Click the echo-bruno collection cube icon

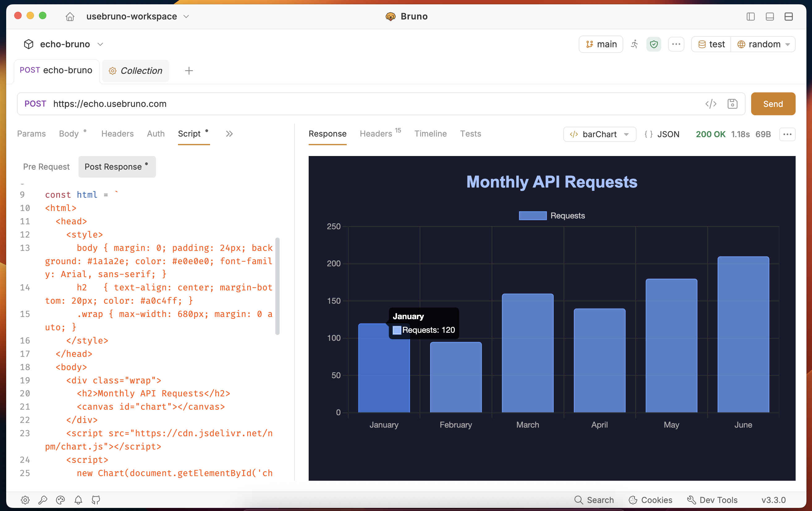tap(29, 44)
